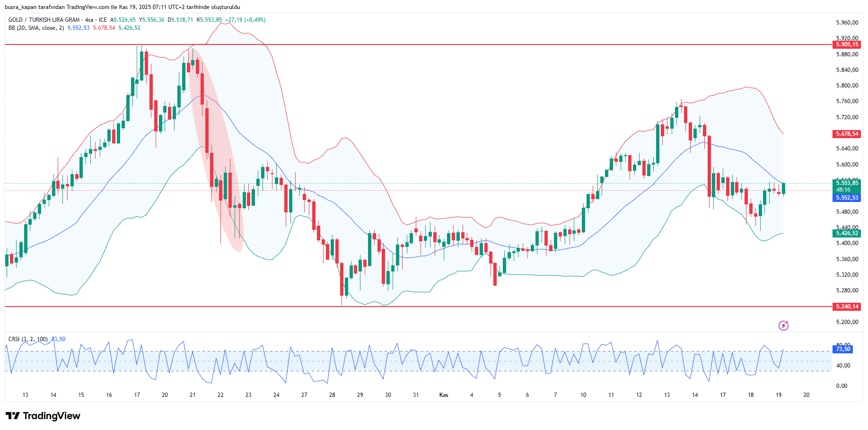868x430 pixels.
Task: Open the BB (20, SMA, close, 2) legend
Action: (x=36, y=28)
